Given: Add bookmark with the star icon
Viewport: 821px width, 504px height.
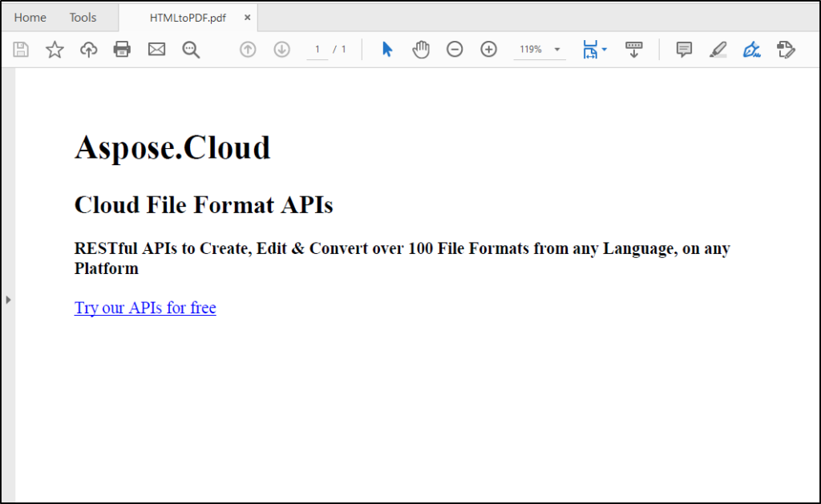Looking at the screenshot, I should click(55, 50).
